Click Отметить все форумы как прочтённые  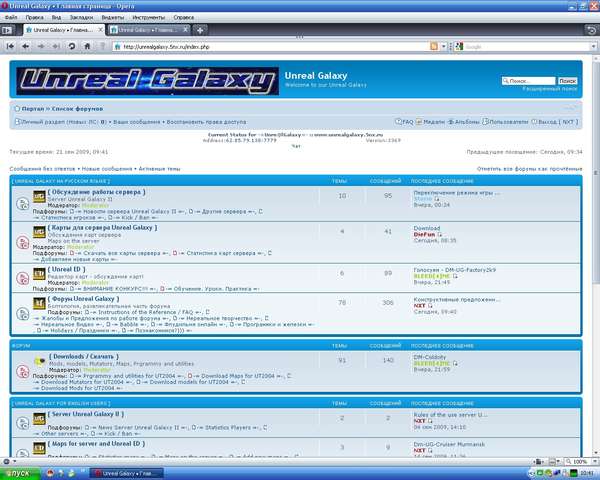(530, 169)
